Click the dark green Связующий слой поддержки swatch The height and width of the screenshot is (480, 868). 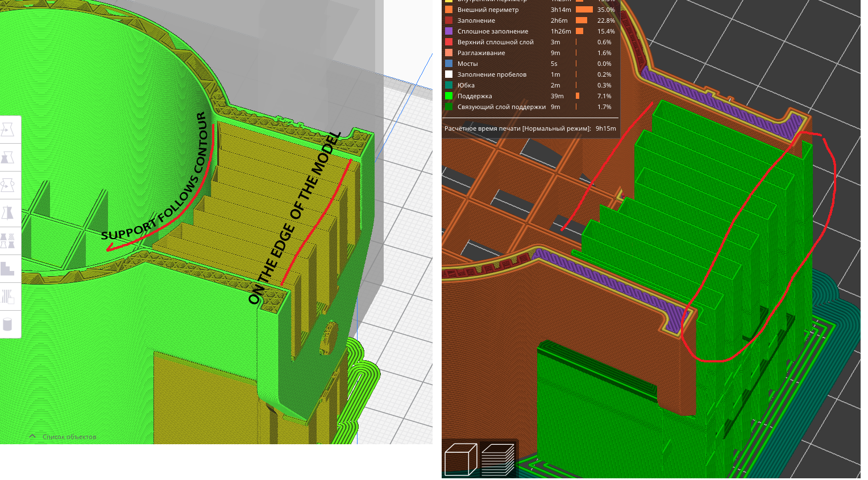448,107
